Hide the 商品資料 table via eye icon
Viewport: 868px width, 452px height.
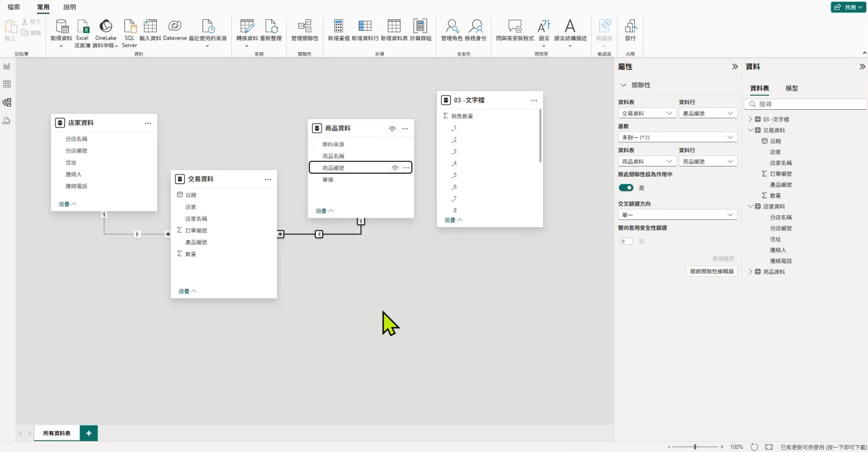(x=392, y=128)
